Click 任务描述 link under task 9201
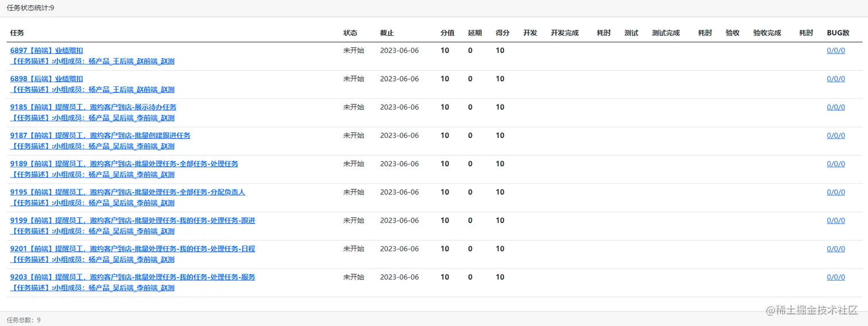Viewport: 868px width, 326px height. pos(92,260)
